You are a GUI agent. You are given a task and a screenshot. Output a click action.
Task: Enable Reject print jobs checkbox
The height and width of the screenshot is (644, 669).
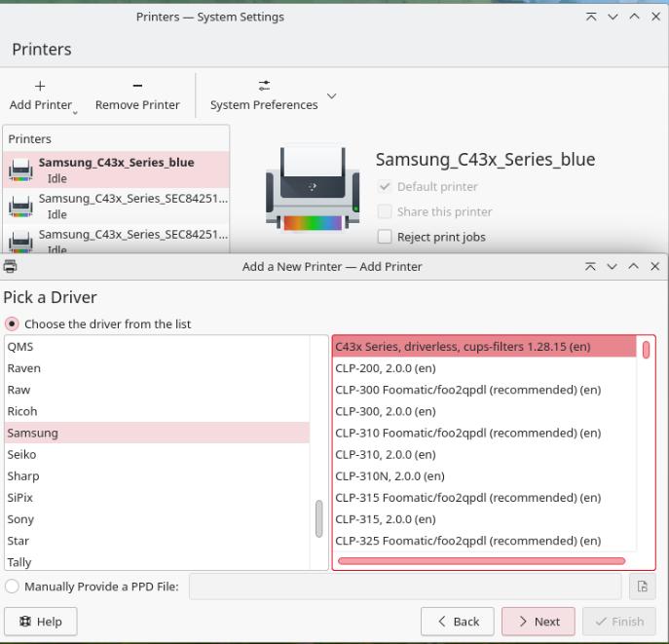click(385, 237)
